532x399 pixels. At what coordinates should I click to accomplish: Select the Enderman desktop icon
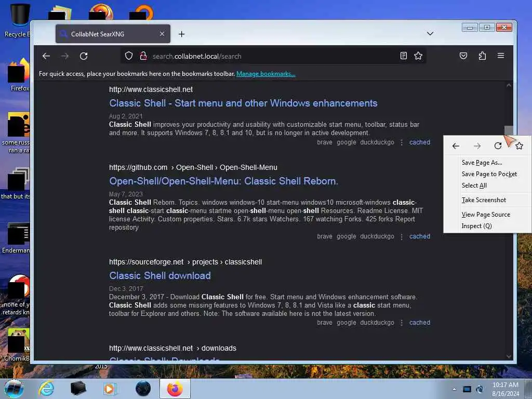click(16, 237)
